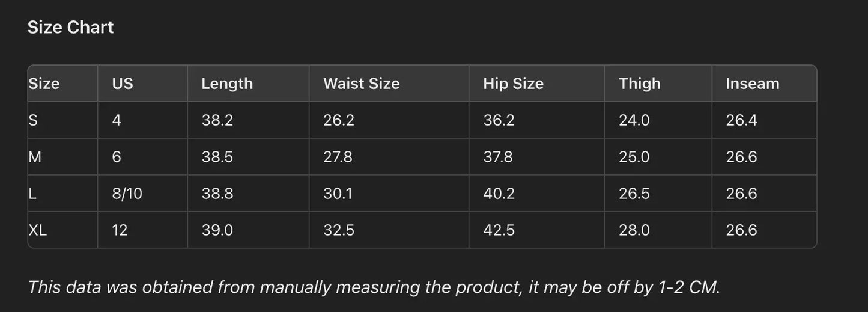Click the manual measurement disclaimer text
This screenshot has width=868, height=312.
(374, 287)
